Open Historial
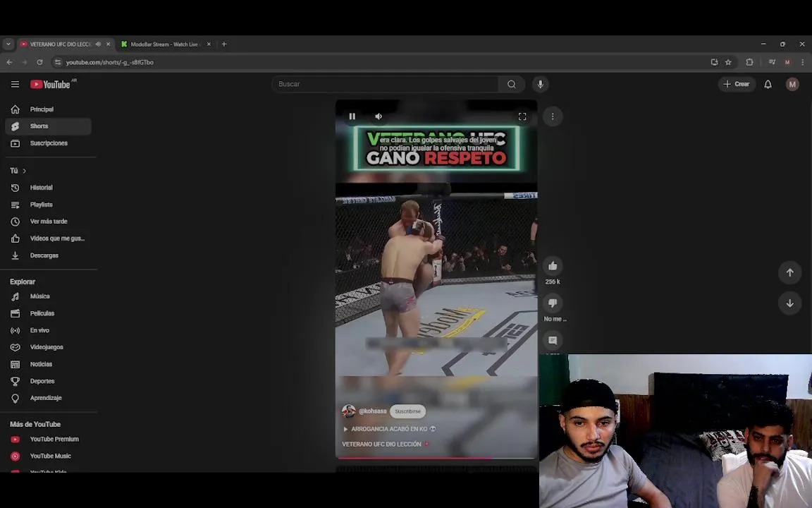Viewport: 812px width, 508px height. [48, 188]
